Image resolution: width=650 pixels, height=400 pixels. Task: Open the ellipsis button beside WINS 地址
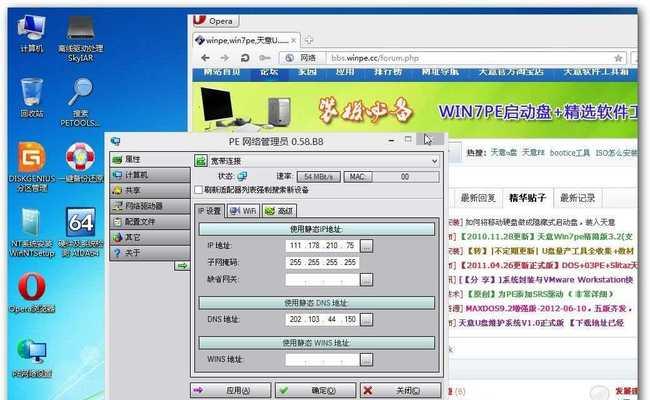click(x=366, y=359)
